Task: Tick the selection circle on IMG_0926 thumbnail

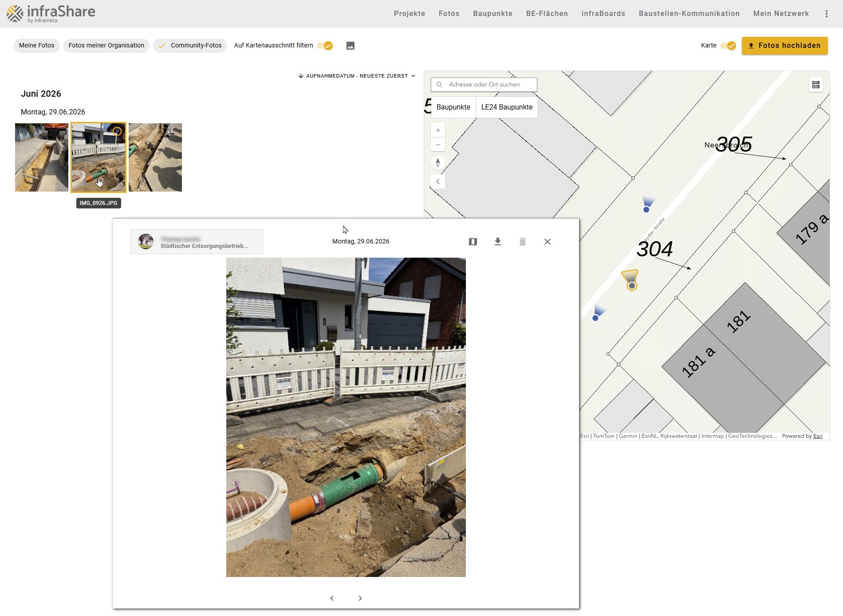Action: tap(117, 131)
